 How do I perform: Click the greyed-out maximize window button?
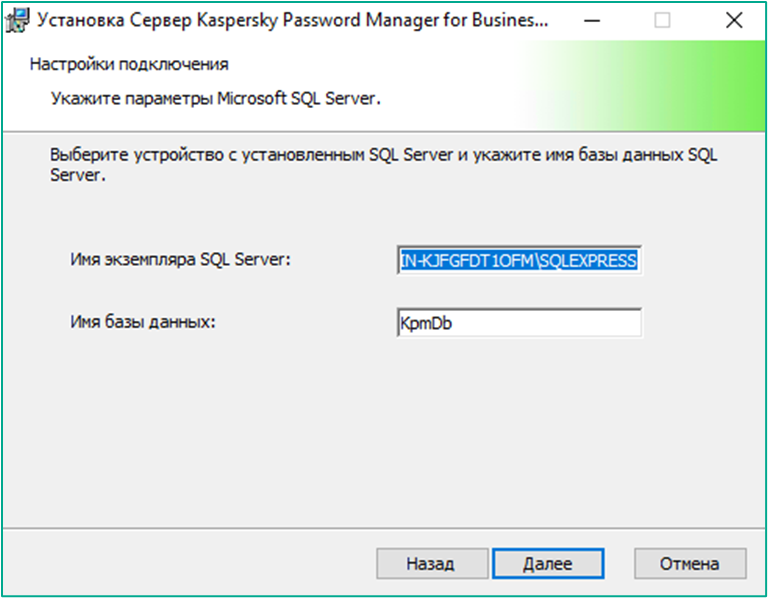(x=662, y=21)
